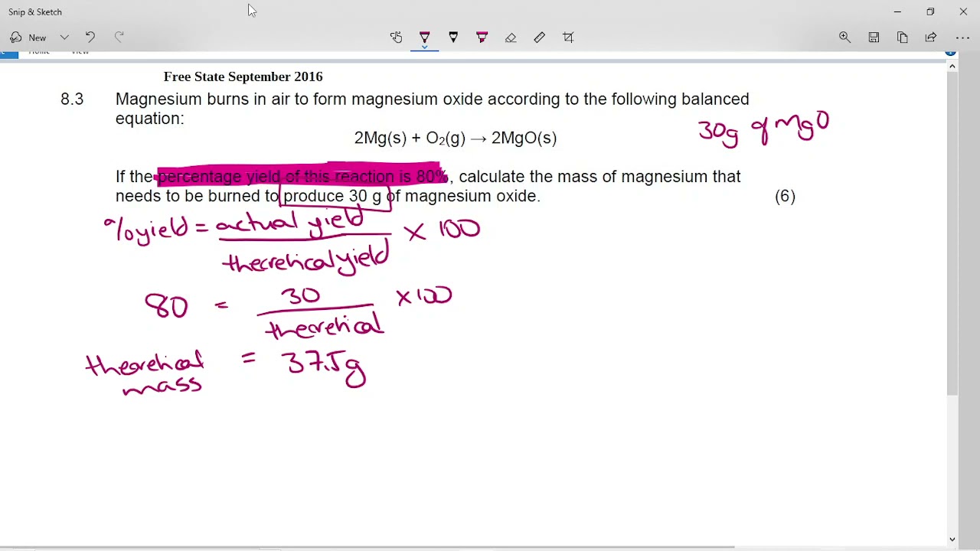The height and width of the screenshot is (551, 980).
Task: Click the highlighted 'percentage yield' phrase
Action: [x=302, y=177]
